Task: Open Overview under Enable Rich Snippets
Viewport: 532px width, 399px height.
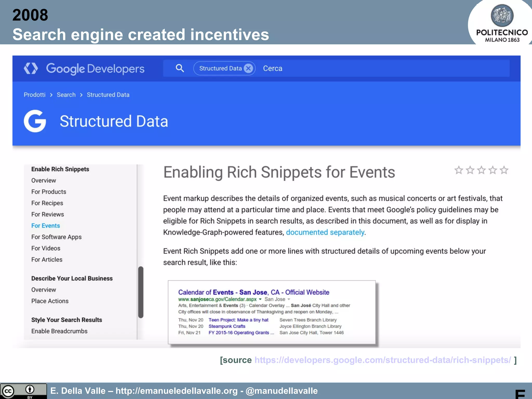Action: pyautogui.click(x=44, y=180)
